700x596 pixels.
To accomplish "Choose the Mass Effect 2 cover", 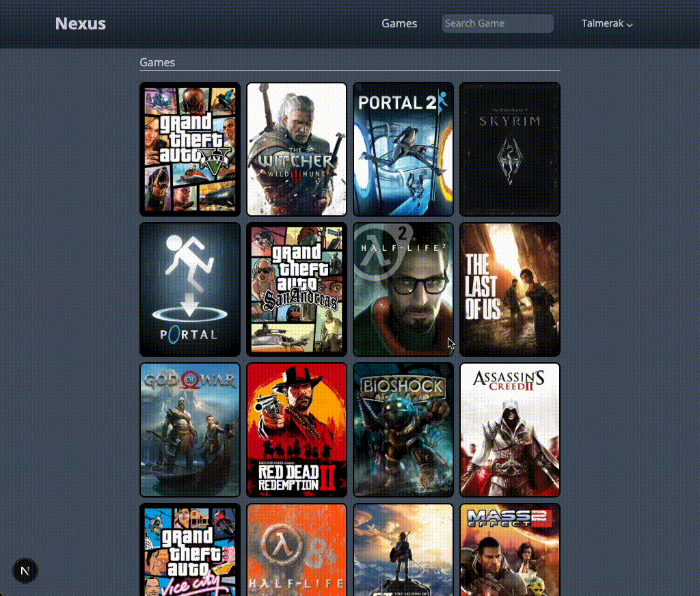I will point(510,550).
